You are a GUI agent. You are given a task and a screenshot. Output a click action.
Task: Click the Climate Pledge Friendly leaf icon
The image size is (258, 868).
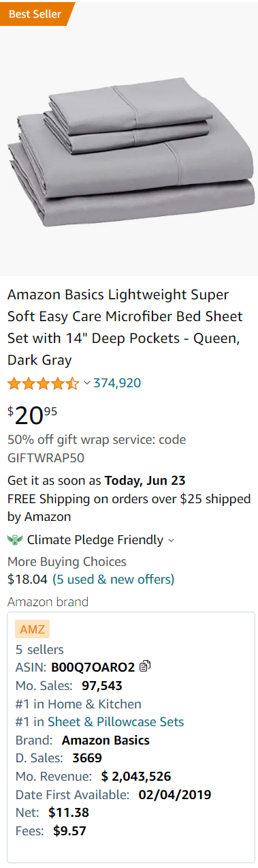pos(14,540)
